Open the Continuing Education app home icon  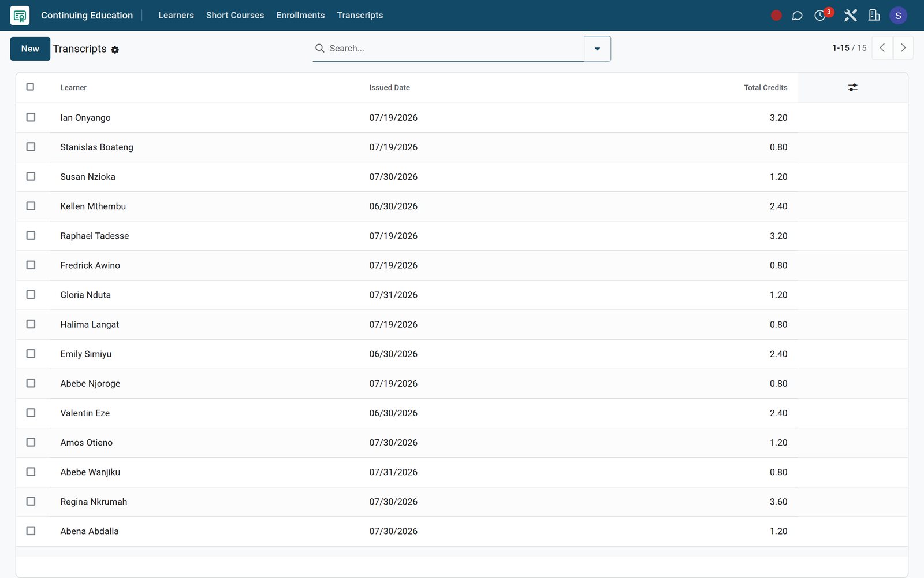click(20, 16)
